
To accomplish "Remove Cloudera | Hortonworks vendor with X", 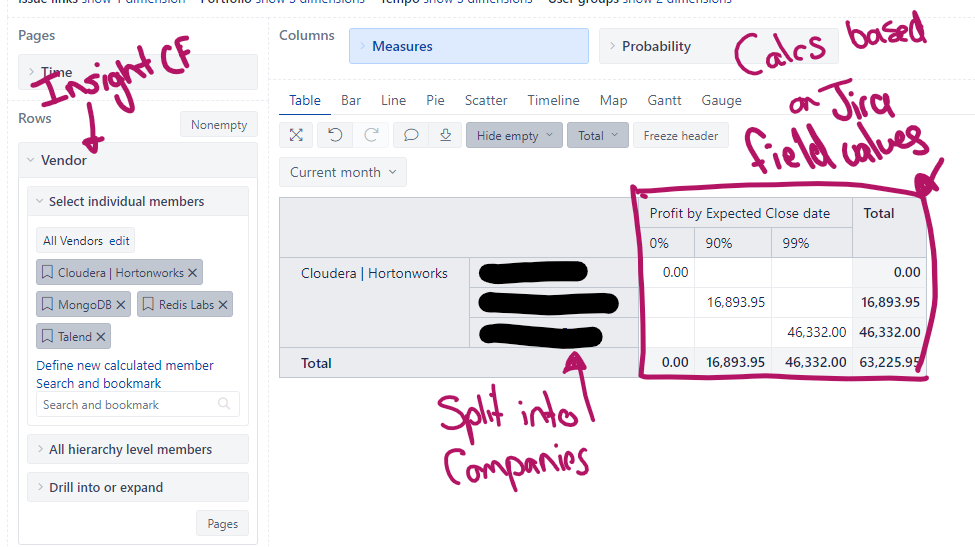I will pyautogui.click(x=192, y=273).
